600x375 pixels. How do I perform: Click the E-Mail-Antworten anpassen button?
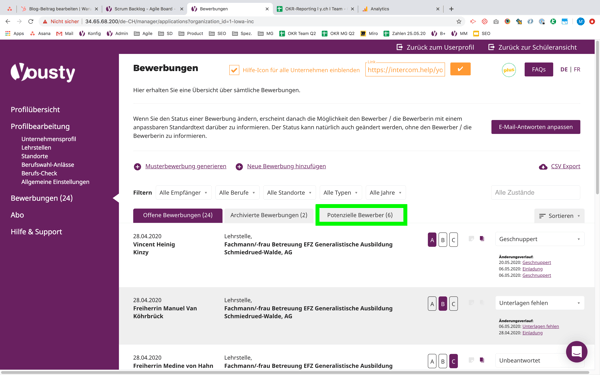point(536,127)
